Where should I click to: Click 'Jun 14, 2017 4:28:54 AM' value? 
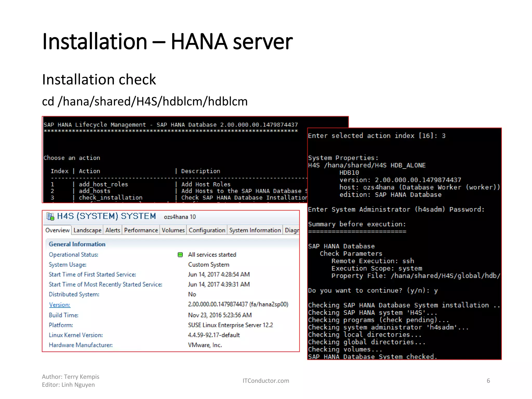pos(219,274)
